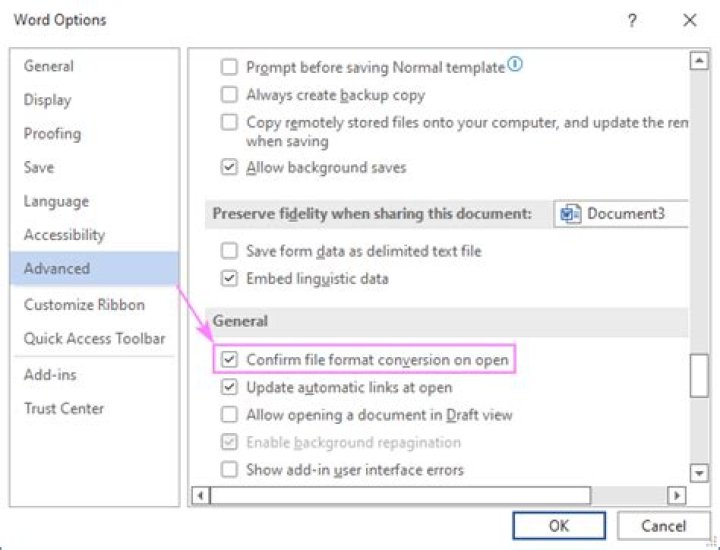Close the Word Options dialog
This screenshot has height=550, width=720.
pos(689,20)
